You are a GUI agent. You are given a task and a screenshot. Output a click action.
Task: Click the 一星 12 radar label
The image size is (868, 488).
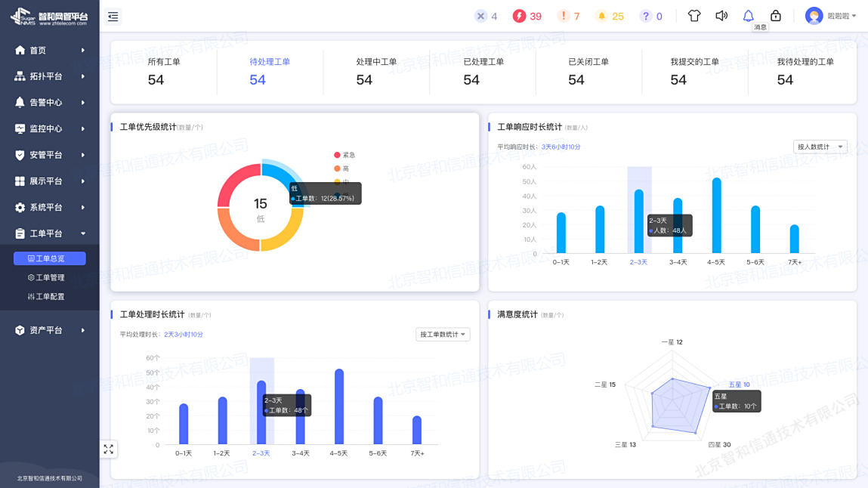[672, 342]
